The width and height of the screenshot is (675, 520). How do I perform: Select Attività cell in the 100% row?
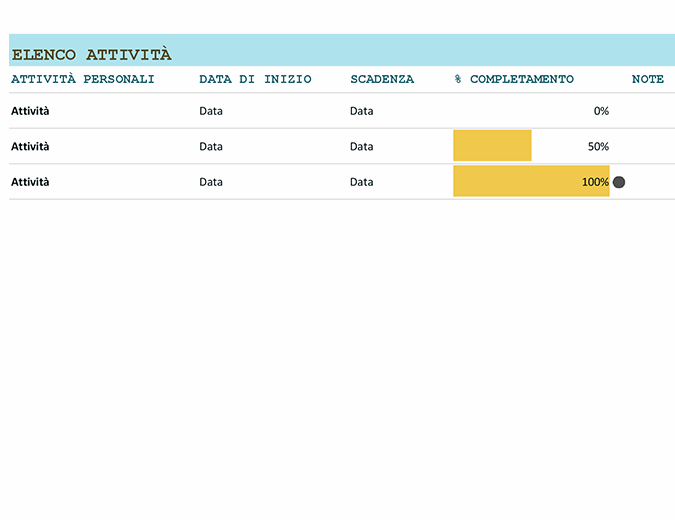coord(30,182)
